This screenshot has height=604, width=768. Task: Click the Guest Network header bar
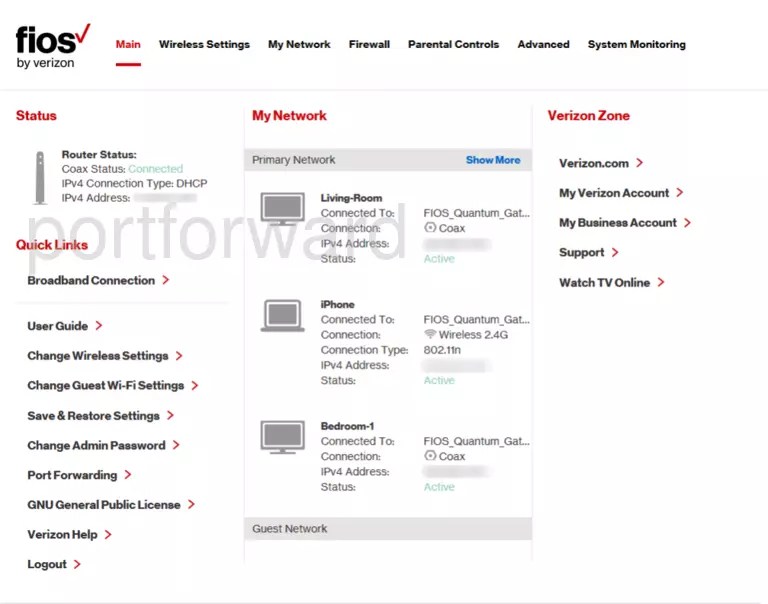388,529
